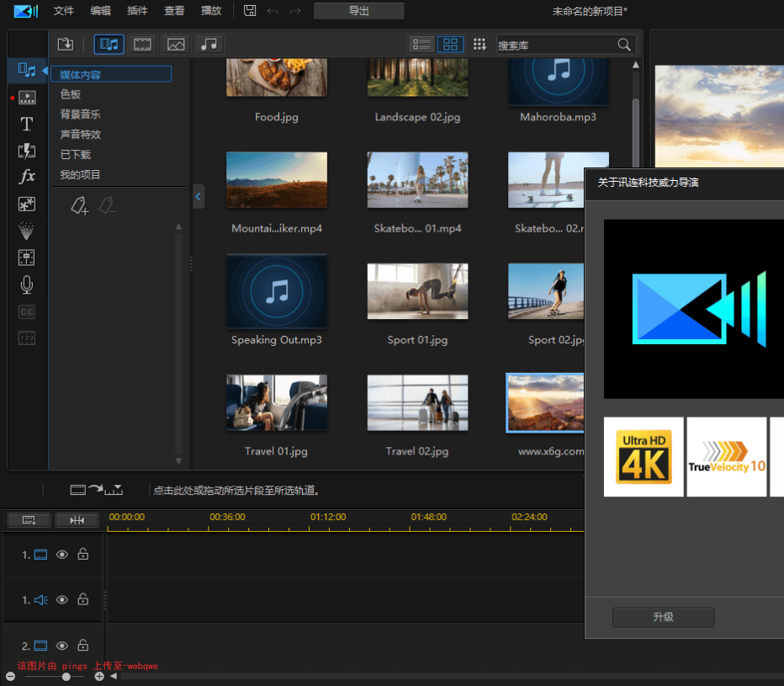Collapse the explorer panel with chevron
The image size is (784, 686).
pos(198,197)
